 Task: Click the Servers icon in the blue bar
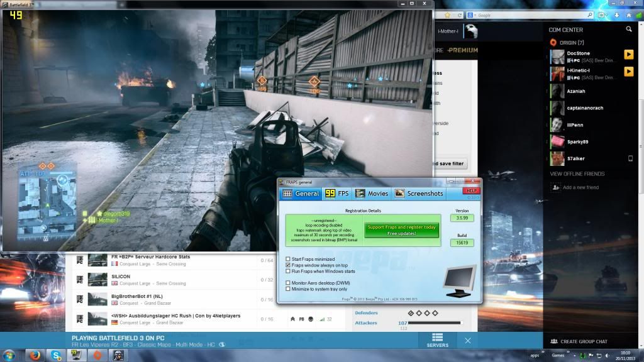coord(438,340)
